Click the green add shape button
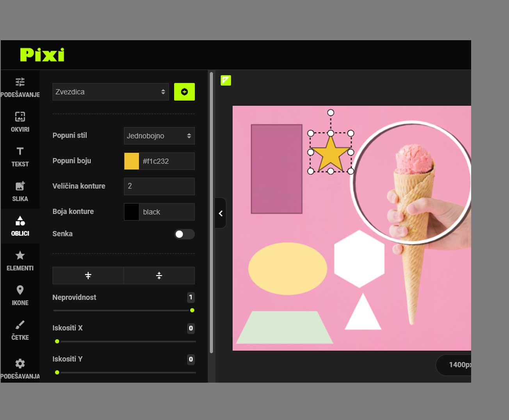The image size is (509, 420). click(184, 92)
